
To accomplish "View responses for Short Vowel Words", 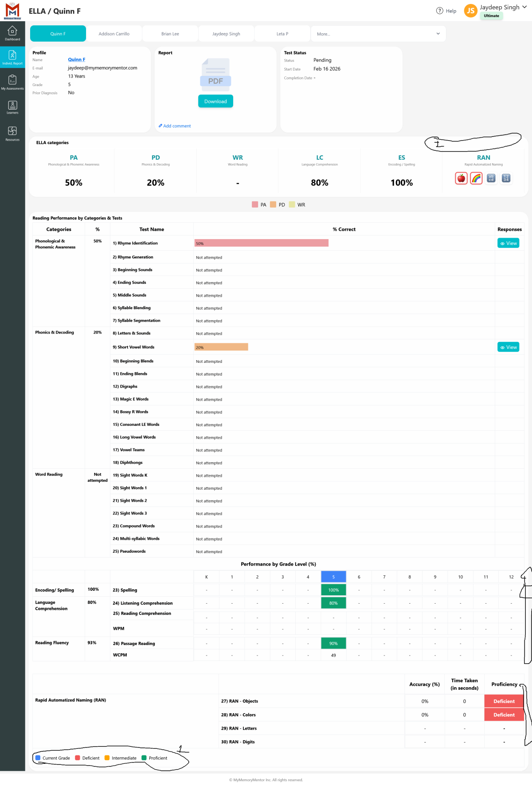I will coord(508,347).
